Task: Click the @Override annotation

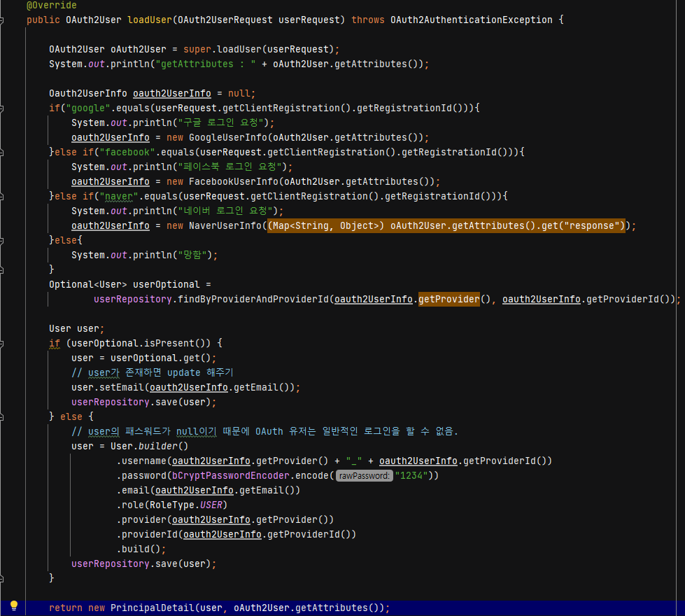Action: coord(52,5)
